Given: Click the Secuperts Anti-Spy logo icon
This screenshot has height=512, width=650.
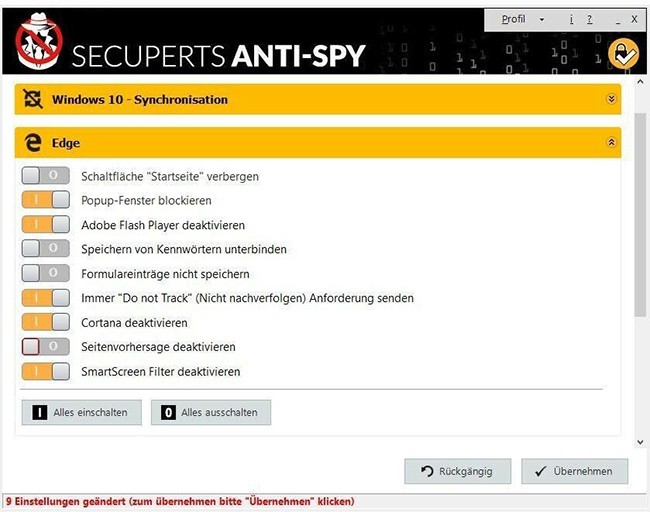Looking at the screenshot, I should coord(39,47).
